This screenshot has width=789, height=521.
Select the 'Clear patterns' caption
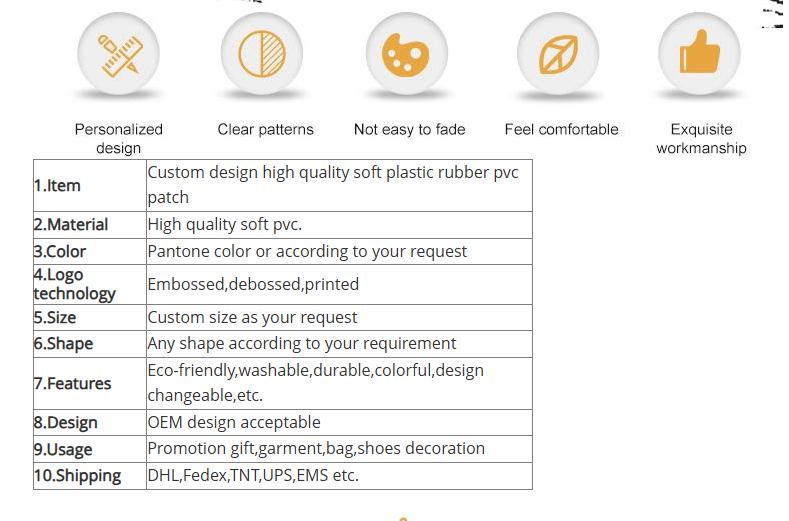(265, 129)
